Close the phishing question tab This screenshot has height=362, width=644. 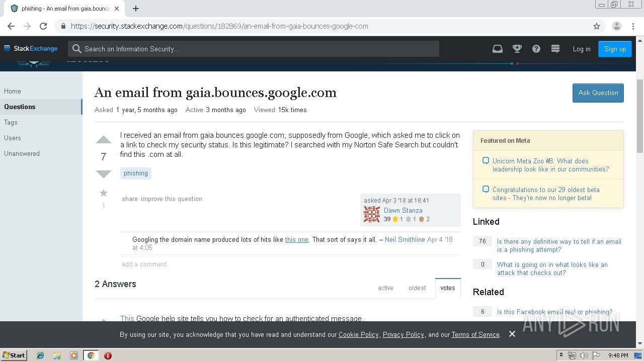[117, 9]
